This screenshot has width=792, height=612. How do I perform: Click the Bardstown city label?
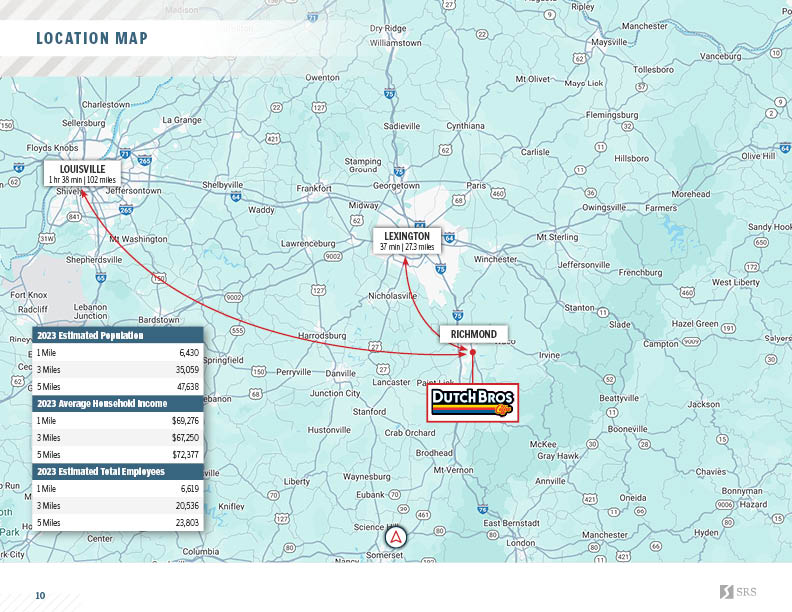(159, 320)
